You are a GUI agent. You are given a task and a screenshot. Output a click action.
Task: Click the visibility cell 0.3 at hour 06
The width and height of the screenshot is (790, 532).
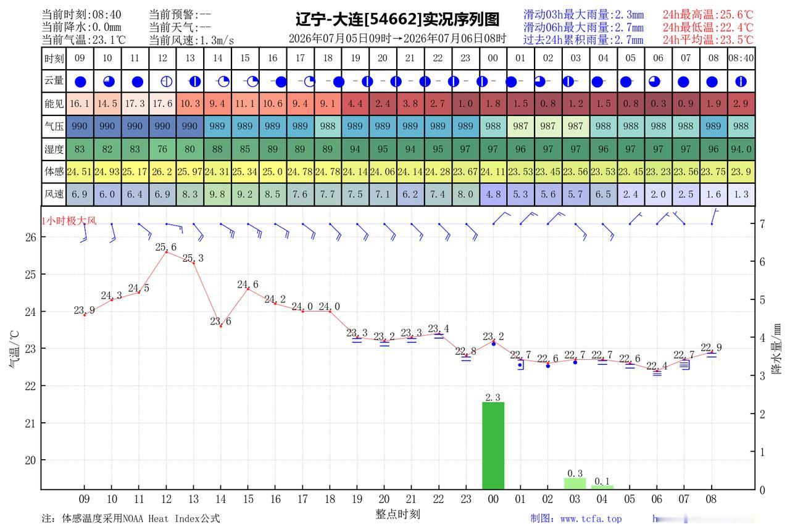coord(659,104)
